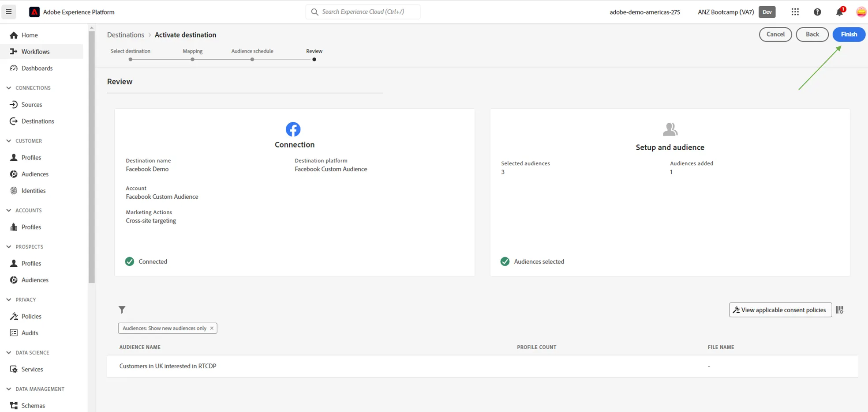Open the help question mark icon

tap(817, 12)
